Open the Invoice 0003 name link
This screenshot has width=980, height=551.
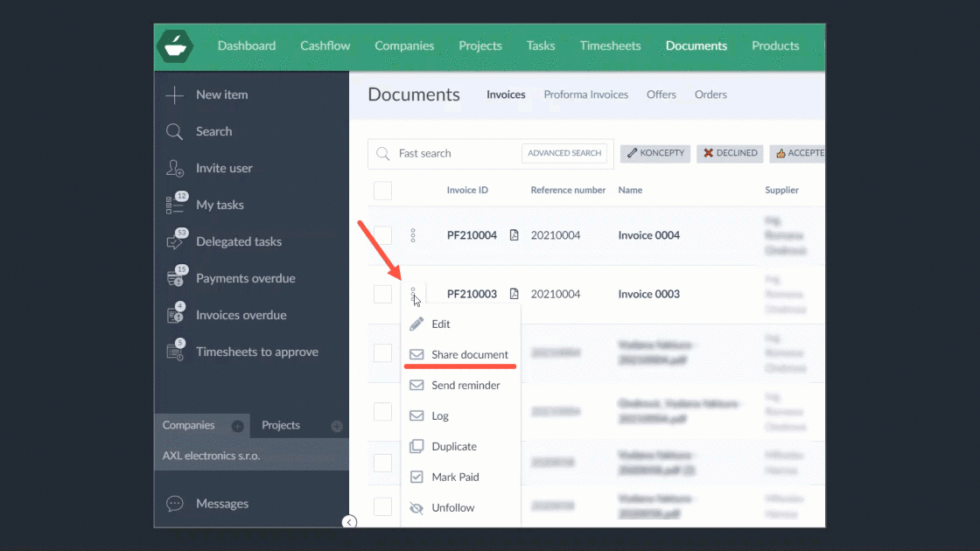648,294
